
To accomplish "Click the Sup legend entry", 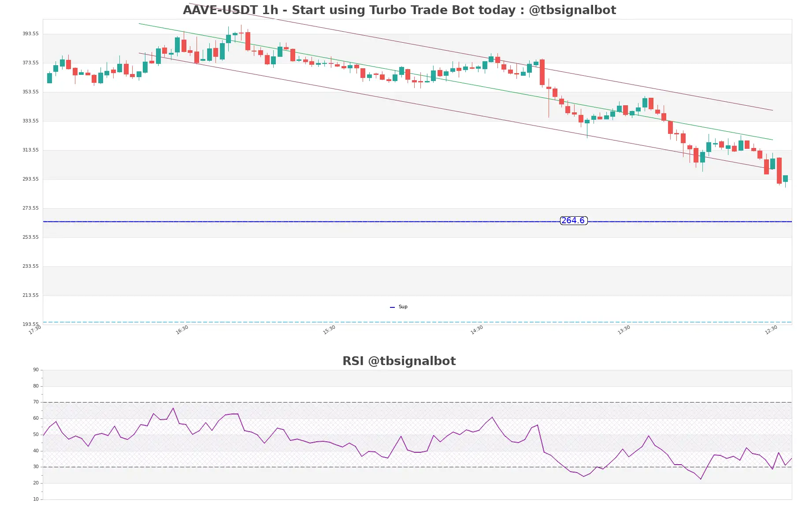I will tap(399, 307).
